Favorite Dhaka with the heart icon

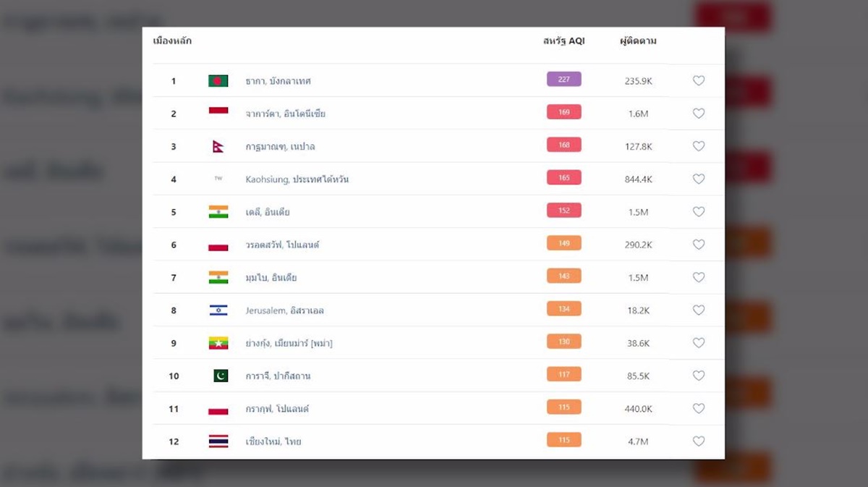[698, 81]
